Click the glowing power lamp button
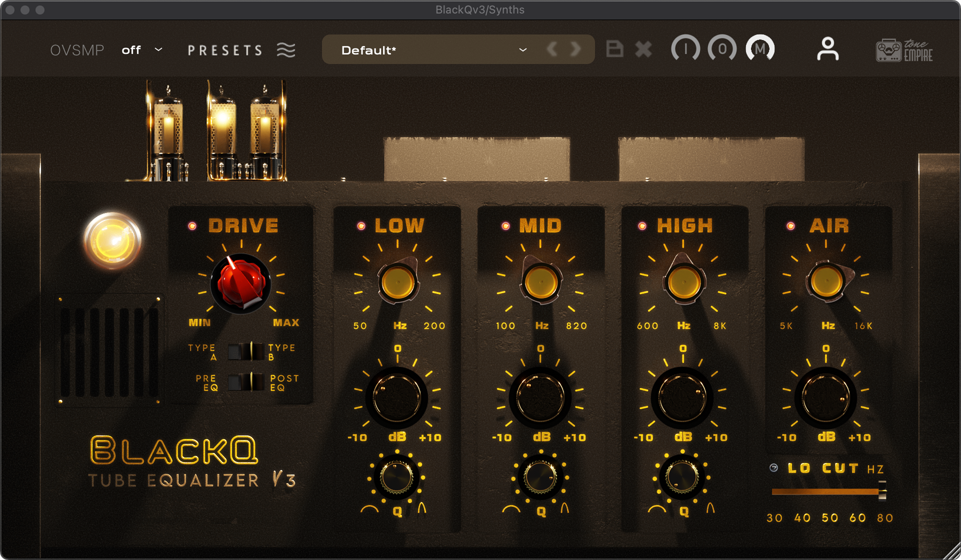 [112, 241]
